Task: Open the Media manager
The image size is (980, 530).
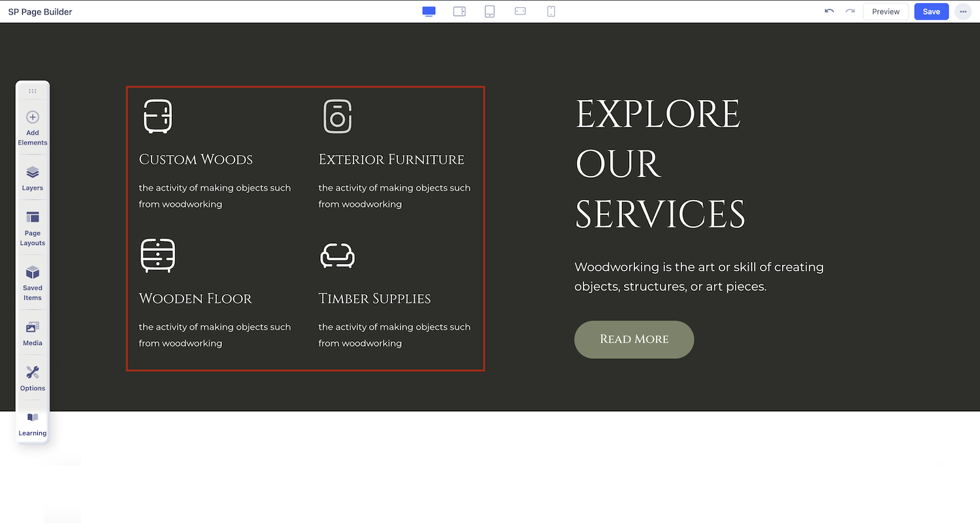Action: pyautogui.click(x=33, y=333)
